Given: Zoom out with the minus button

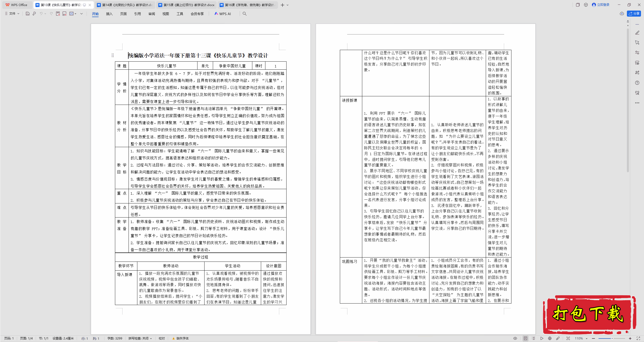Looking at the screenshot, I should [x=593, y=338].
